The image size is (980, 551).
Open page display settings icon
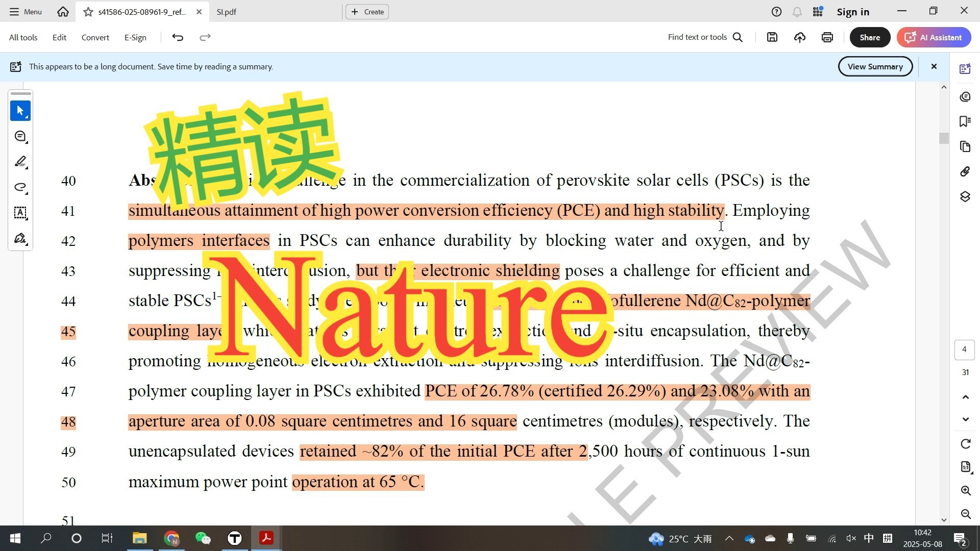coord(965,467)
